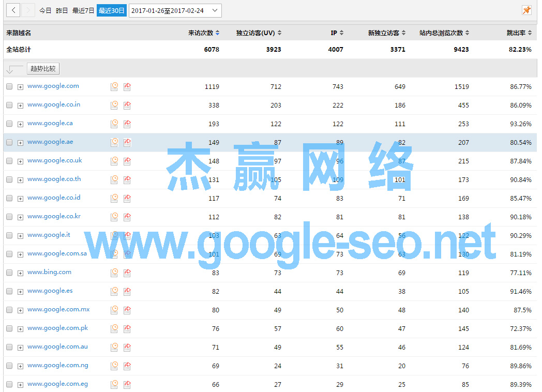Select the 最近7日 date tab
The height and width of the screenshot is (392, 542).
[x=83, y=11]
